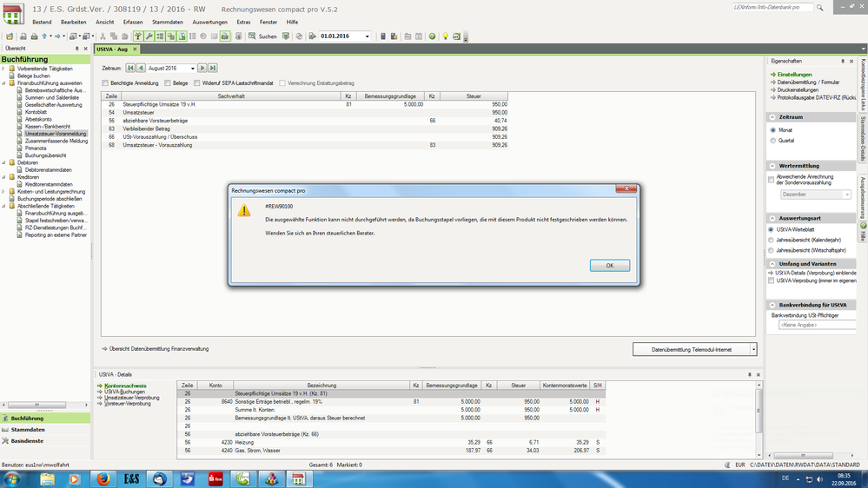Select Kontoblatt in the navigation tree
The height and width of the screenshot is (488, 868).
[36, 112]
